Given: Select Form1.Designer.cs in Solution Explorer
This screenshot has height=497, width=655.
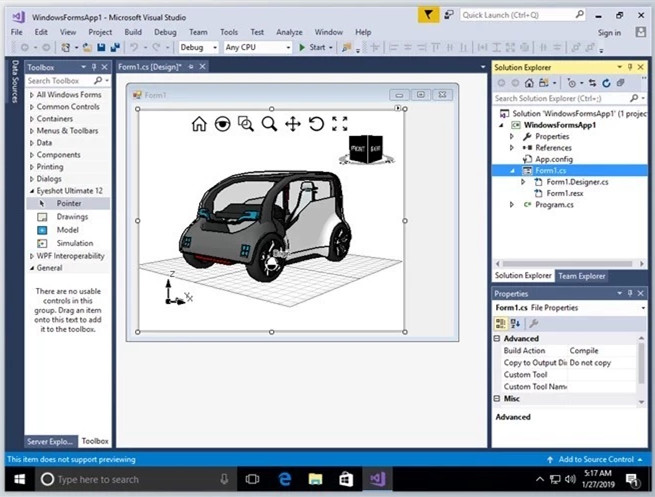Looking at the screenshot, I should pos(577,182).
